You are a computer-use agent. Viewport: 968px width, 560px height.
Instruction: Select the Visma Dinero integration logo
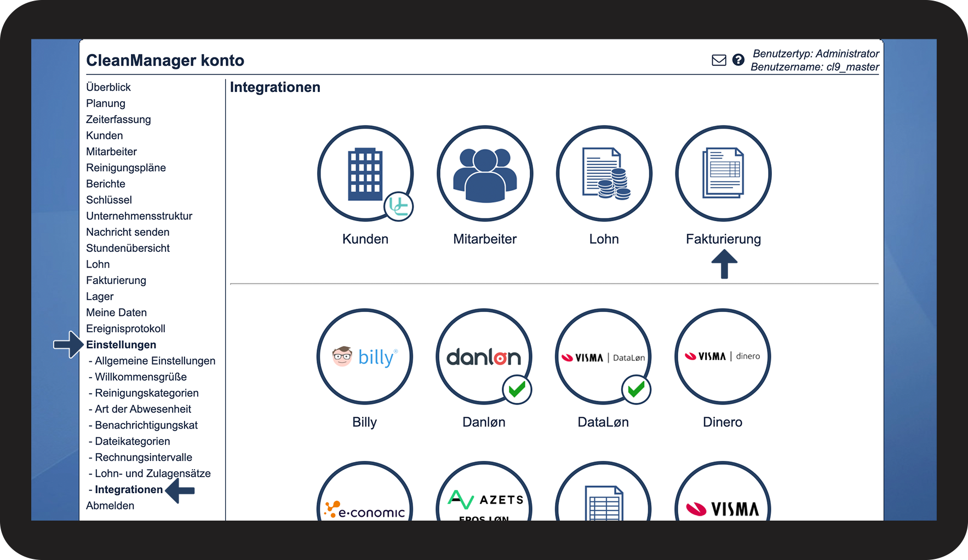point(723,356)
